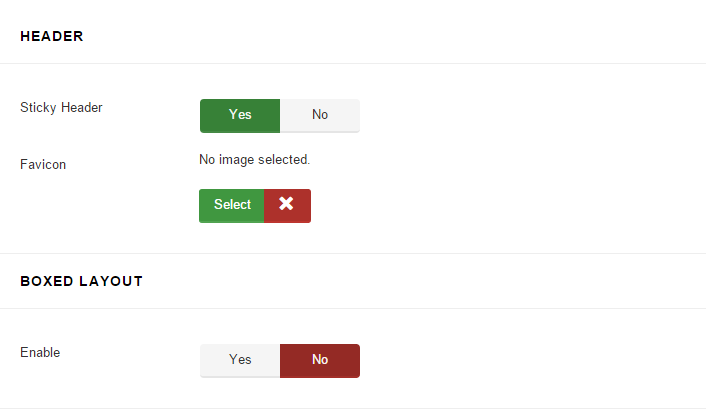Remove favicon using the red button
Image resolution: width=706 pixels, height=416 pixels.
(x=287, y=206)
